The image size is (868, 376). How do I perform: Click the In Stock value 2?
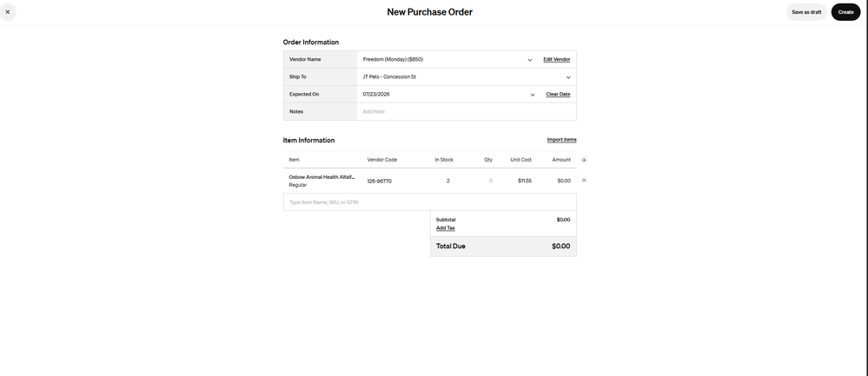click(x=447, y=181)
